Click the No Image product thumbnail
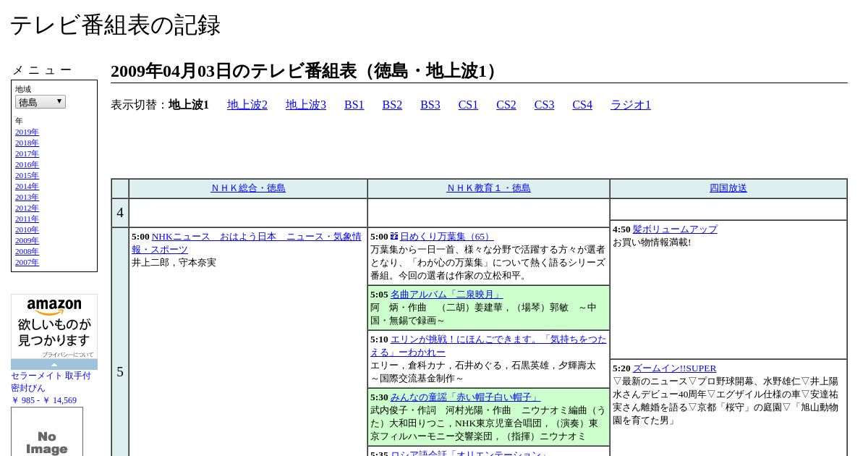The width and height of the screenshot is (868, 456). click(47, 432)
